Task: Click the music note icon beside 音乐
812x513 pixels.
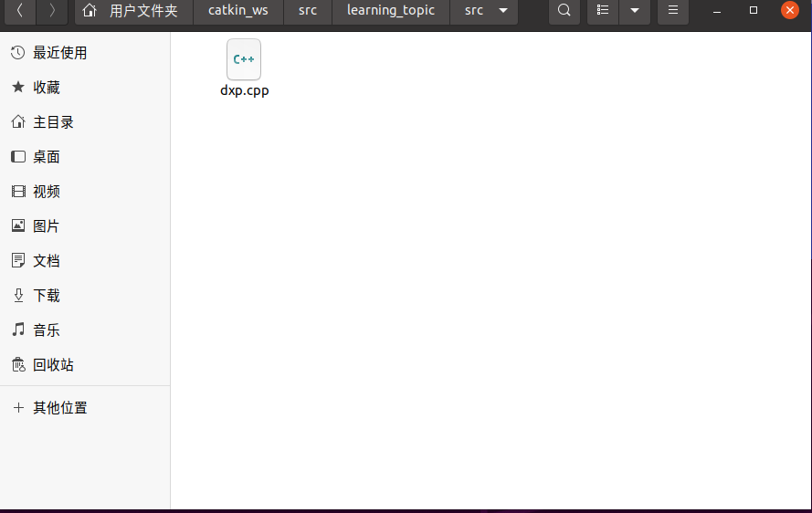Action: [18, 330]
